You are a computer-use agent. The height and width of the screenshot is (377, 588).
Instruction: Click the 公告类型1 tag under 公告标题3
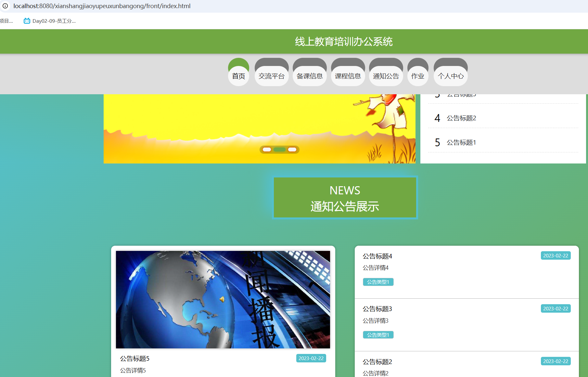point(378,335)
